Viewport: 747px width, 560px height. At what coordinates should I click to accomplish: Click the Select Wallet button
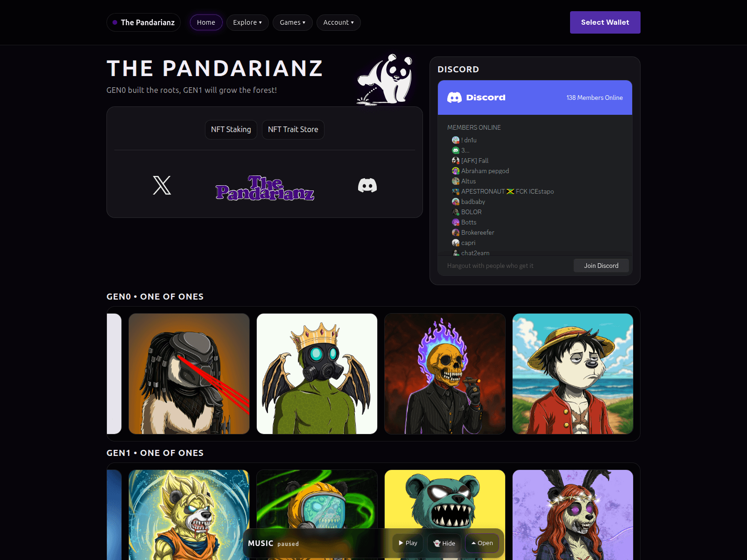click(605, 22)
